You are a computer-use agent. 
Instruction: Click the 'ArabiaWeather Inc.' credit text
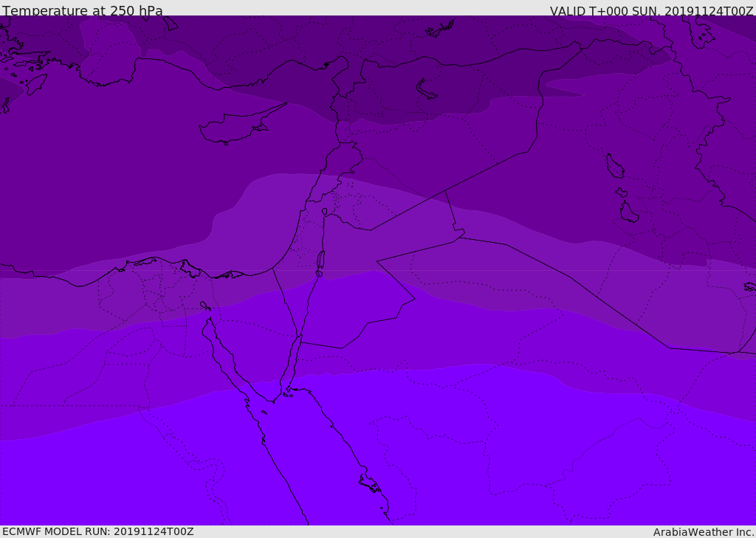[x=704, y=532]
